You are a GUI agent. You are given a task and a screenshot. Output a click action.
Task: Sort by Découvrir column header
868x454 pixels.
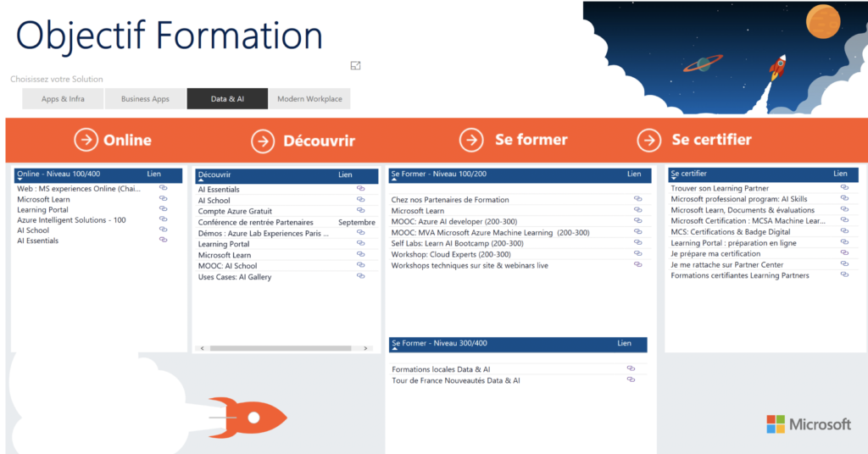[x=214, y=174]
